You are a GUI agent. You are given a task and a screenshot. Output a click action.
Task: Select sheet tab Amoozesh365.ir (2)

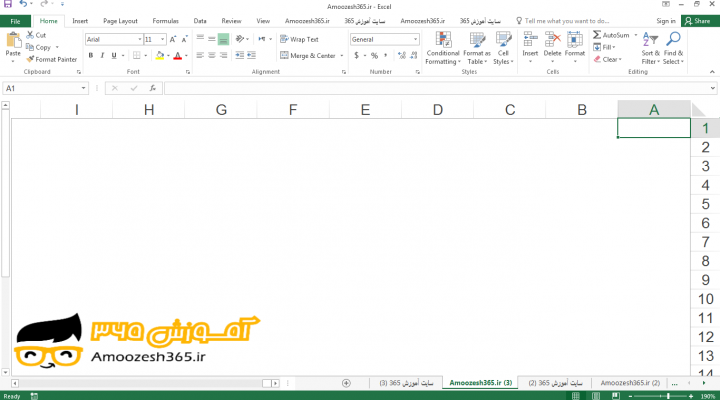point(630,383)
